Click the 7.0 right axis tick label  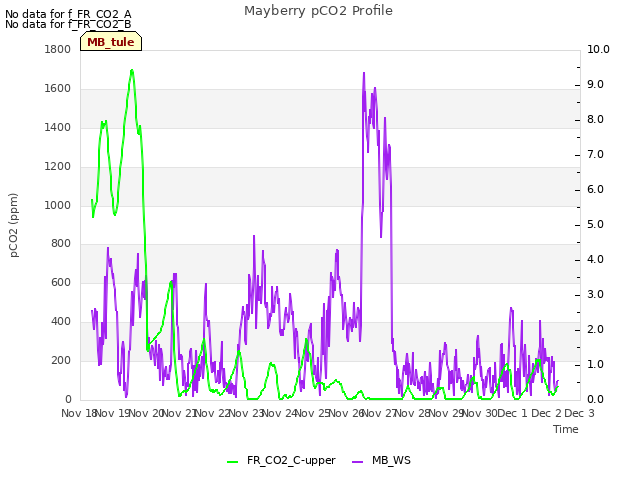pos(595,155)
